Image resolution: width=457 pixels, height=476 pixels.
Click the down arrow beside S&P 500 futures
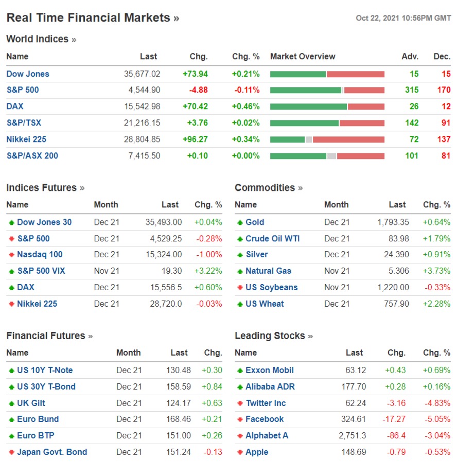pos(11,239)
